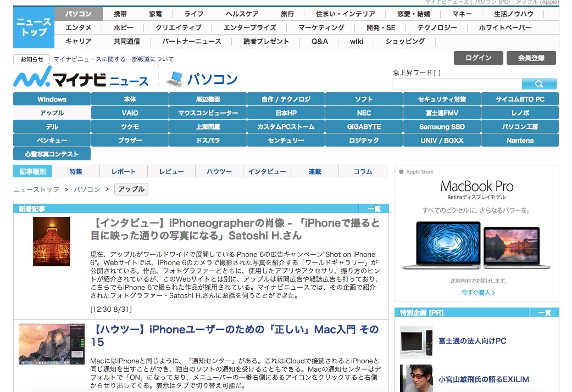Viewport: 572px width, 392px height.
Task: Open 一覧 link in 特別企画 header
Action: pos(545,312)
